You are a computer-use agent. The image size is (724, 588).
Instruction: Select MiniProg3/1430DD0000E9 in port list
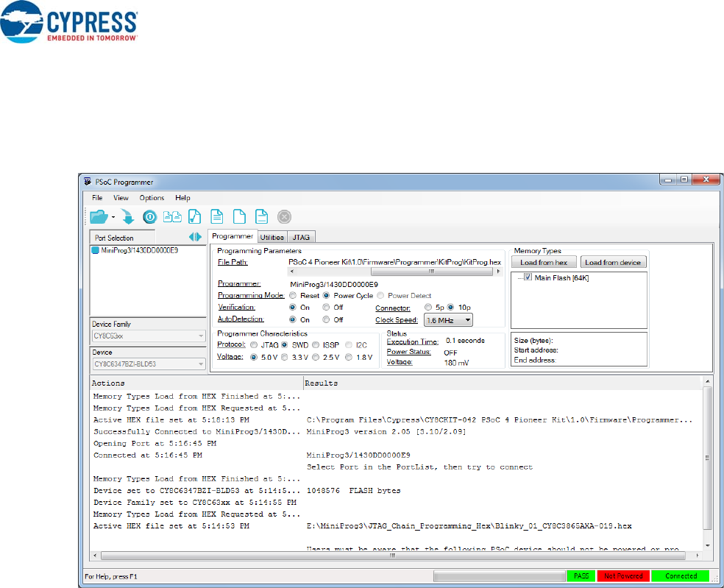click(x=138, y=250)
